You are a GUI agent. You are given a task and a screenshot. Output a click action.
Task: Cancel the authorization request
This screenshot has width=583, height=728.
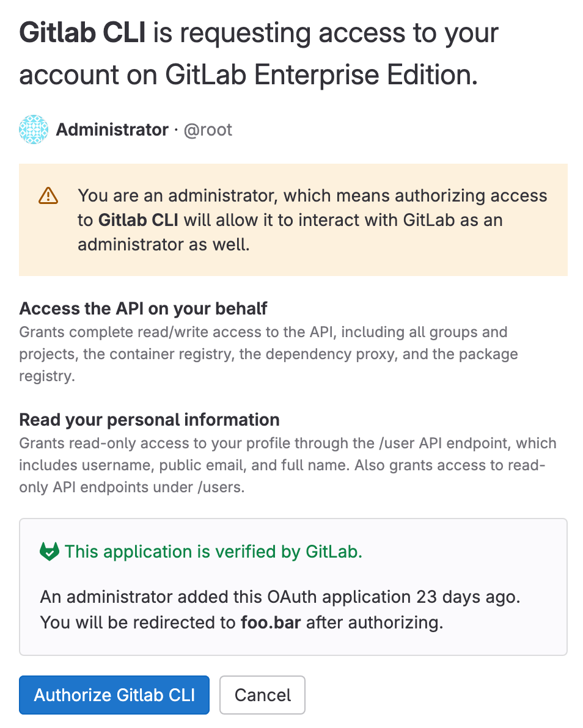tap(262, 694)
